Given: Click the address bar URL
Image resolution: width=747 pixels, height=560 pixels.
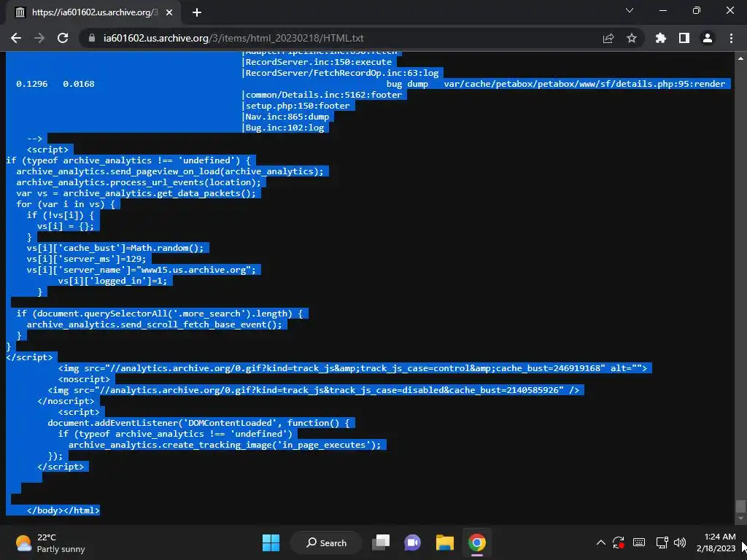Looking at the screenshot, I should pos(233,38).
